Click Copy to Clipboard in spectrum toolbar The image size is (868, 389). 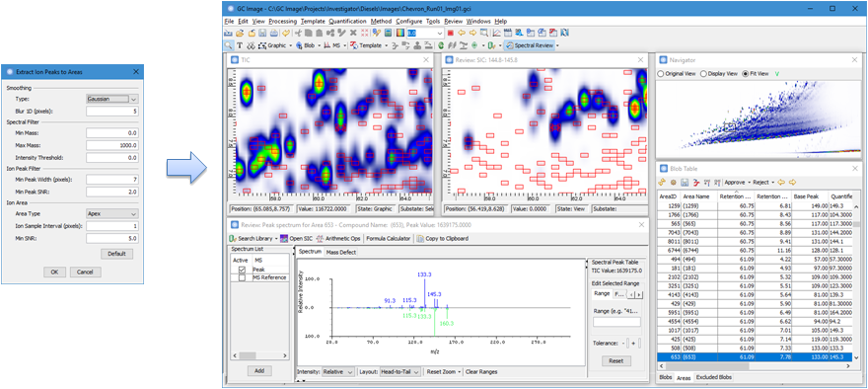point(443,238)
